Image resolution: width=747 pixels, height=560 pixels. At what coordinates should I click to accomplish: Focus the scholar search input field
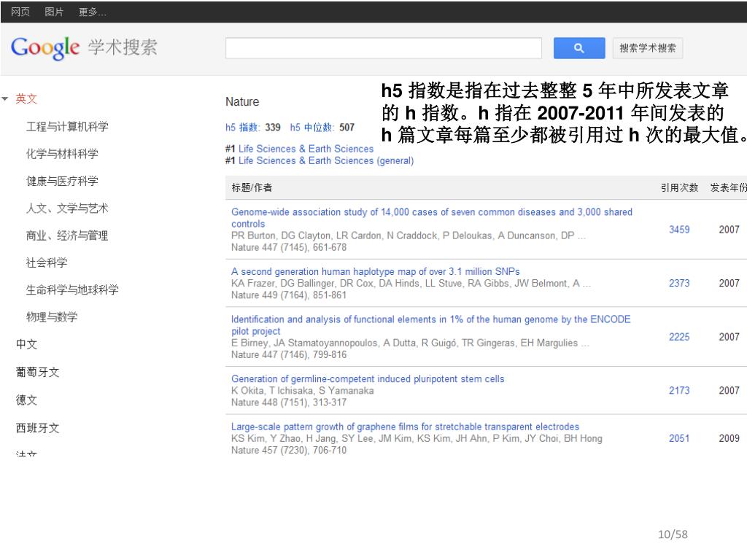(384, 48)
